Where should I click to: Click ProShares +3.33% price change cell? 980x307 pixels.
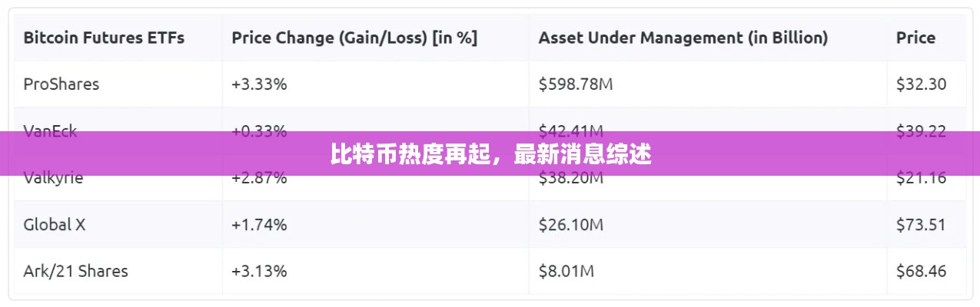[259, 84]
